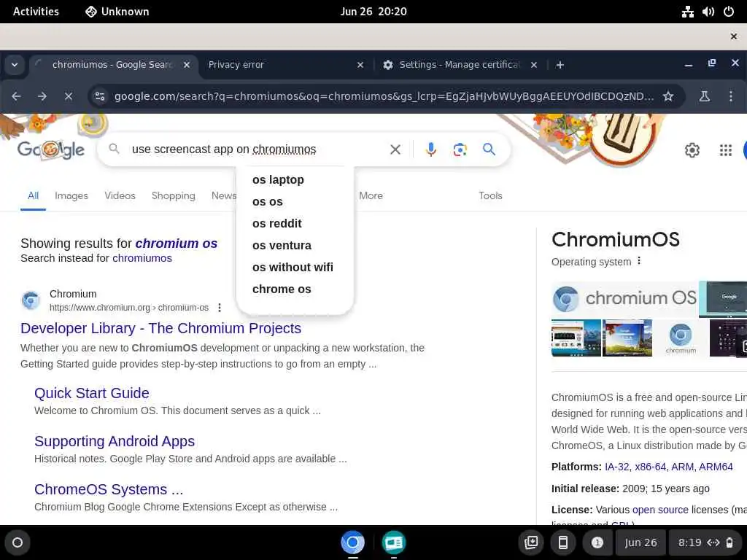Start voice search with microphone
This screenshot has height=560, width=747.
[430, 149]
